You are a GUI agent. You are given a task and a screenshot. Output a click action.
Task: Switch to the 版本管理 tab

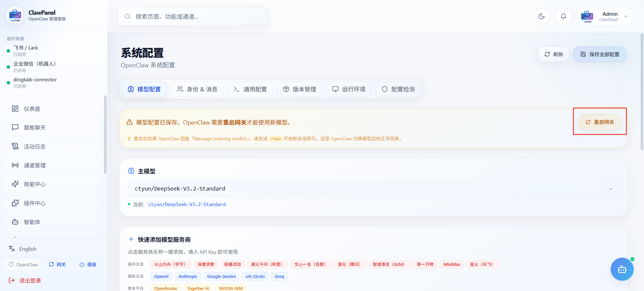(299, 89)
